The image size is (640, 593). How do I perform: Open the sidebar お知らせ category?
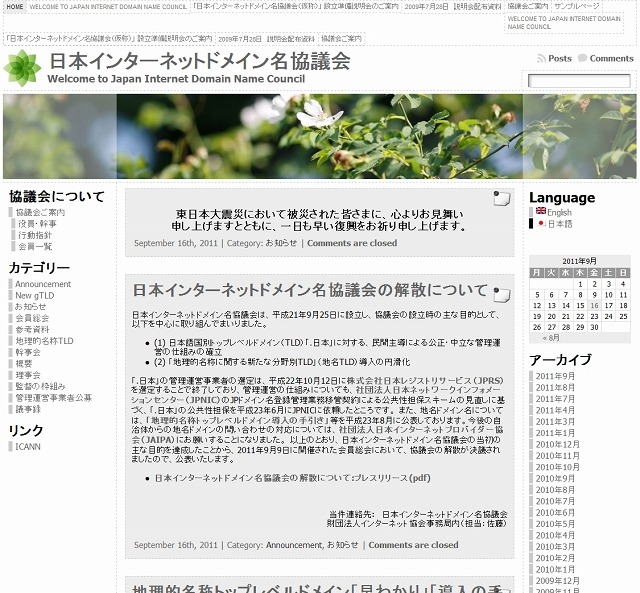coord(31,306)
